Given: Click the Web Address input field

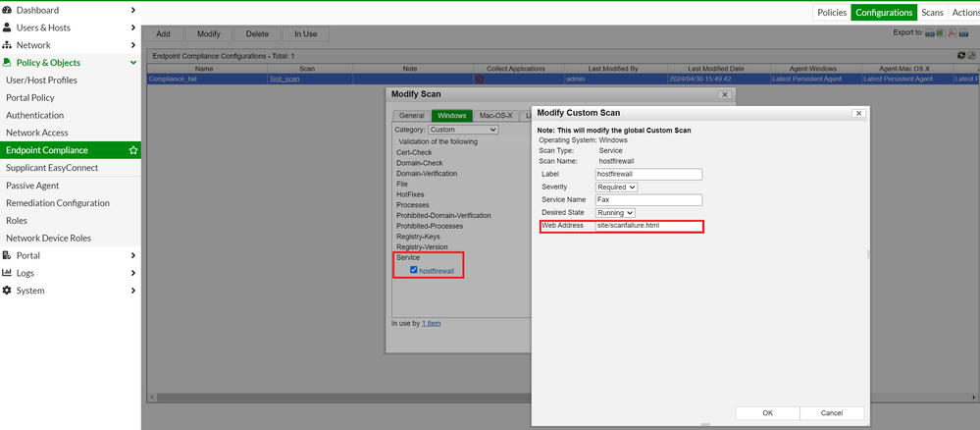Looking at the screenshot, I should tap(648, 226).
